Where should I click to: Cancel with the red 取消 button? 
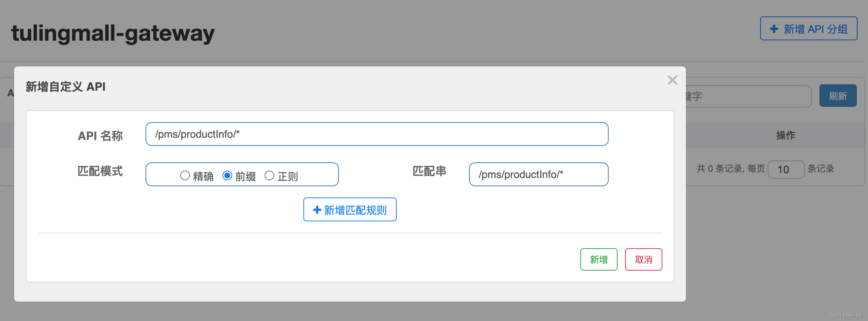coord(643,259)
